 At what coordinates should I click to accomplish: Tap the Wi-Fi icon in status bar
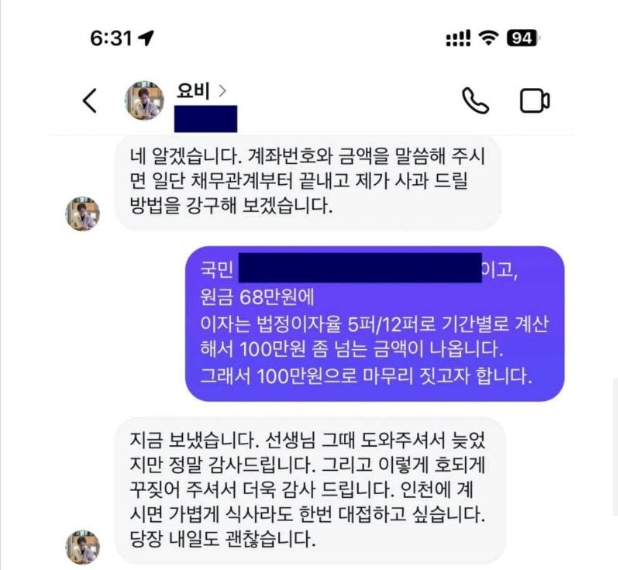pos(488,38)
